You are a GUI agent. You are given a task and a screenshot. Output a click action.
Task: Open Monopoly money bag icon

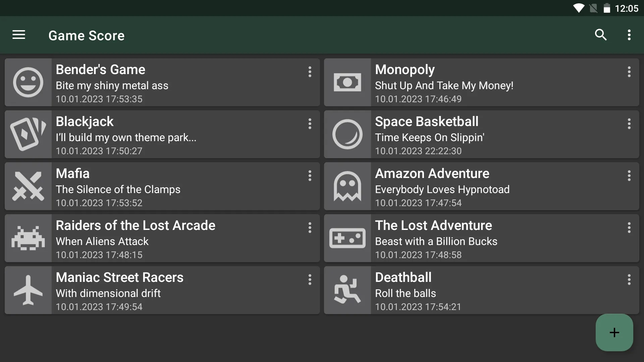(347, 82)
